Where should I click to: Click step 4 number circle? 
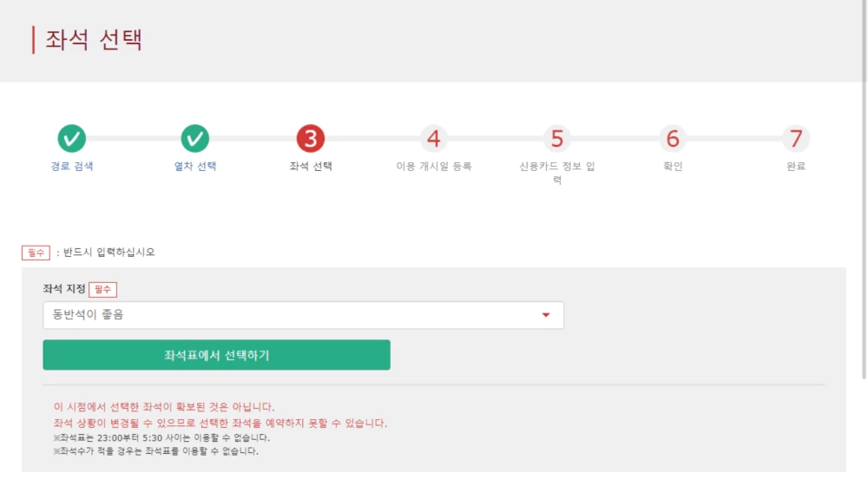click(x=433, y=138)
